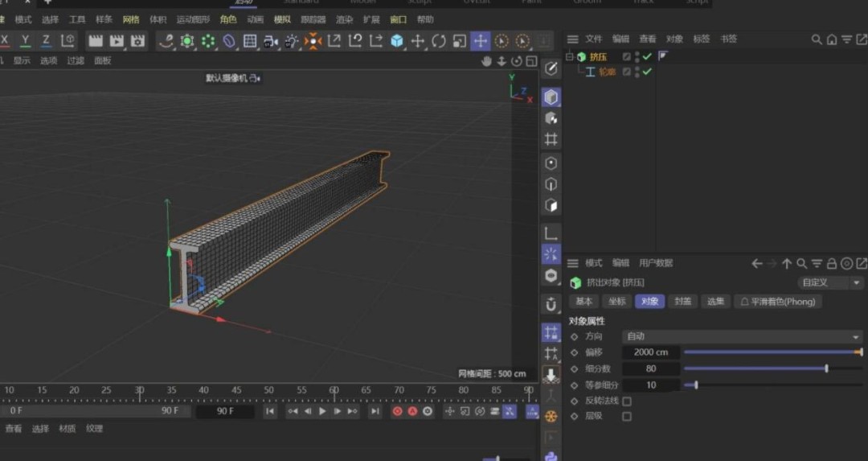Click the cube primitive icon in top toolbar
Viewport: 868px width, 461px height.
coord(397,40)
